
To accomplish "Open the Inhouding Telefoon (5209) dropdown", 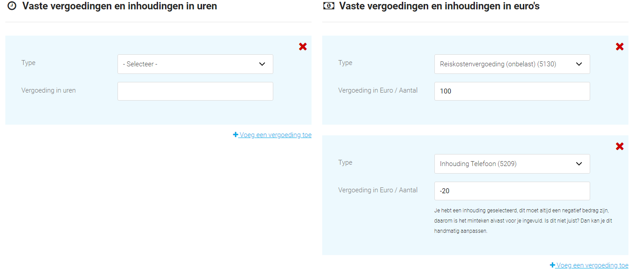I will [x=512, y=164].
